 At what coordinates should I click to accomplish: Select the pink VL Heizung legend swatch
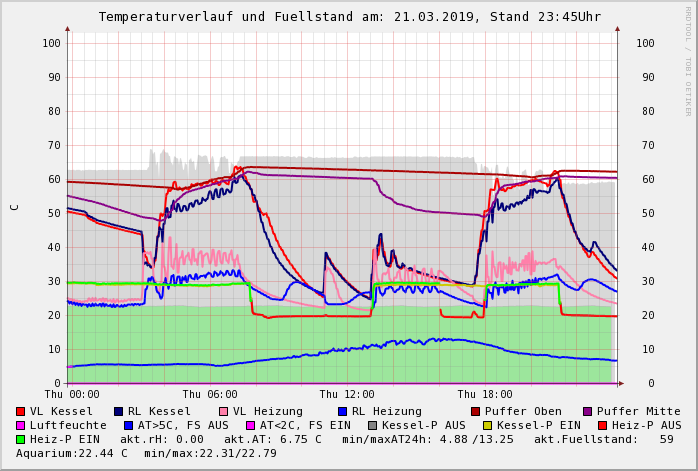click(223, 411)
